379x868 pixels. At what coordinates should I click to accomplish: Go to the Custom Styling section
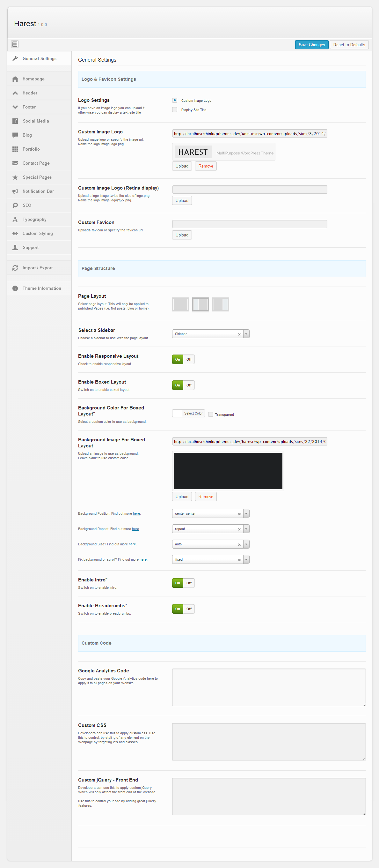[37, 234]
